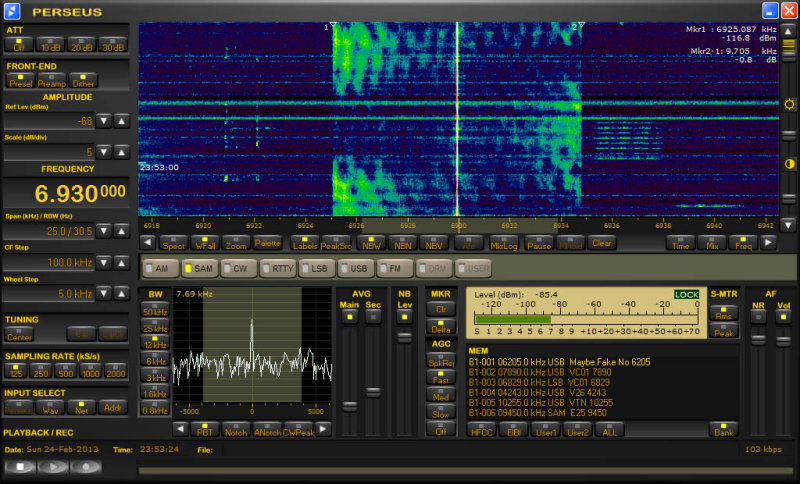Switch demodulation mode to CW

point(238,268)
